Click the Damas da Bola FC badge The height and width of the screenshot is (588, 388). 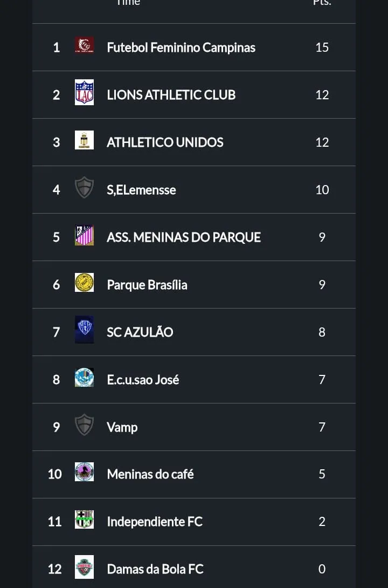tap(84, 569)
